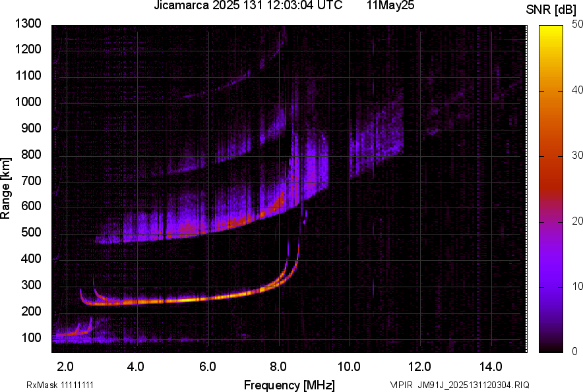
Task: Click the 'VIPIR' footer label
Action: 402,385
